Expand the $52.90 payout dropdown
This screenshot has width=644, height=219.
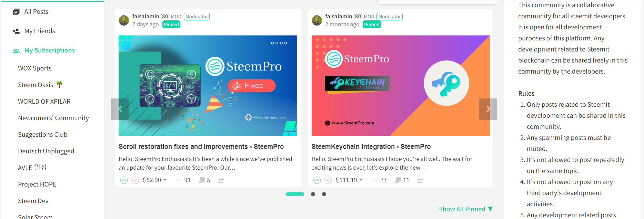(165, 180)
